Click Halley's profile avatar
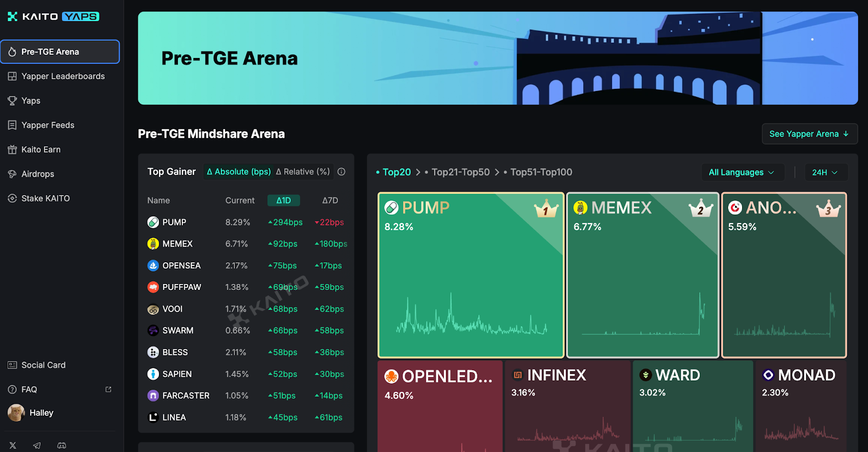The height and width of the screenshot is (452, 868). tap(16, 413)
